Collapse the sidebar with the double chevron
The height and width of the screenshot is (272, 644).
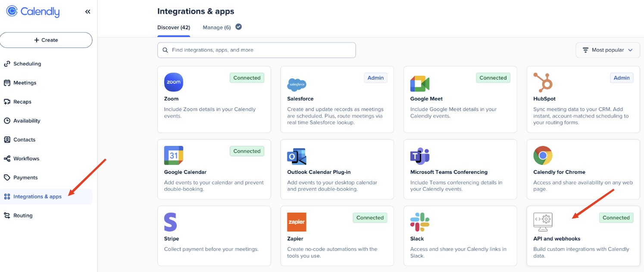click(x=88, y=12)
